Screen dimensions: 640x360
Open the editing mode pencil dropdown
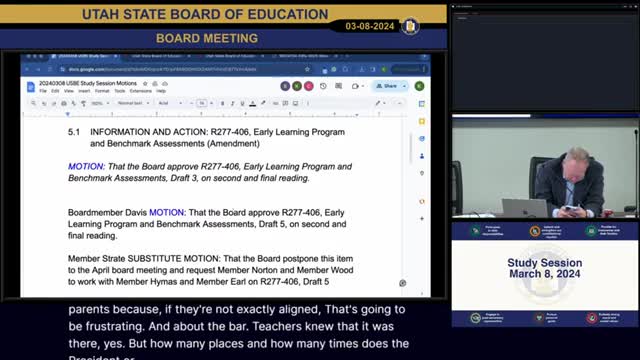380,103
